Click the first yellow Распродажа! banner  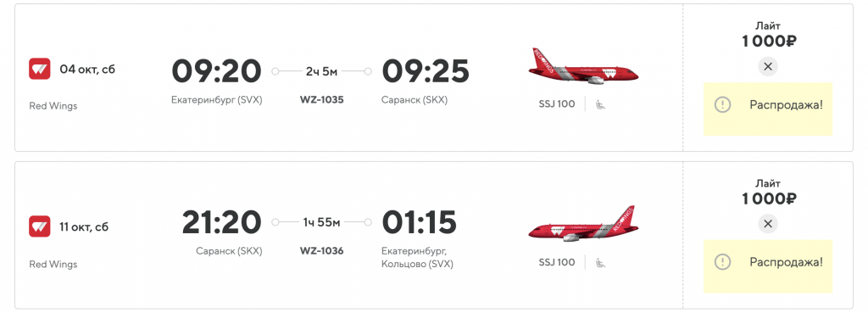[x=768, y=109]
